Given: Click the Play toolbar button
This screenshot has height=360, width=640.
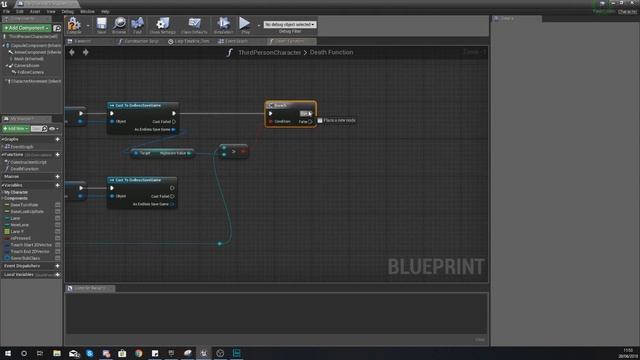Looking at the screenshot, I should tap(245, 25).
